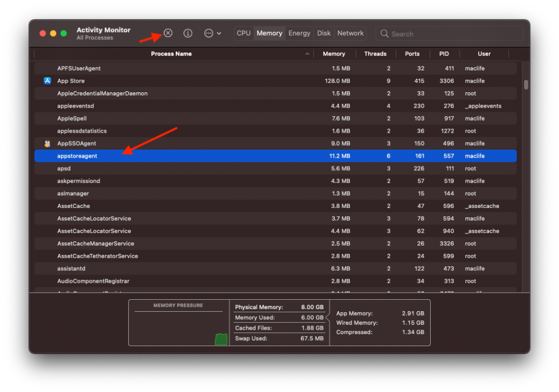Click the AppSSOAgent process icon
This screenshot has height=392, width=559.
click(46, 143)
